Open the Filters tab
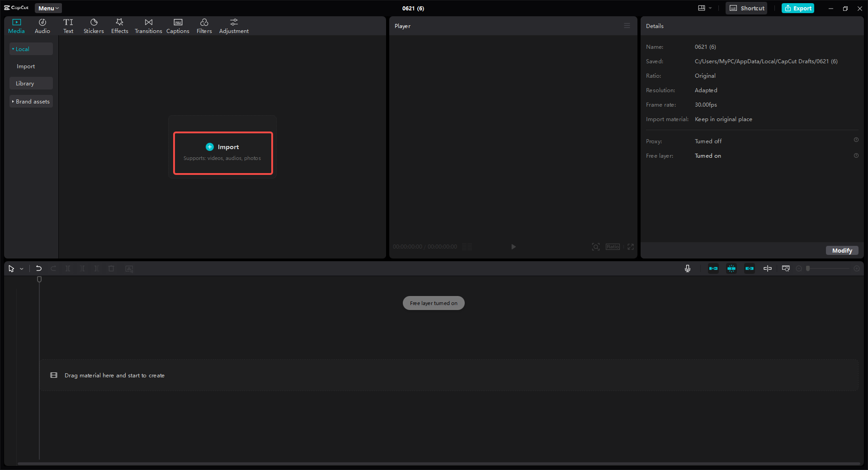This screenshot has width=868, height=470. (204, 26)
